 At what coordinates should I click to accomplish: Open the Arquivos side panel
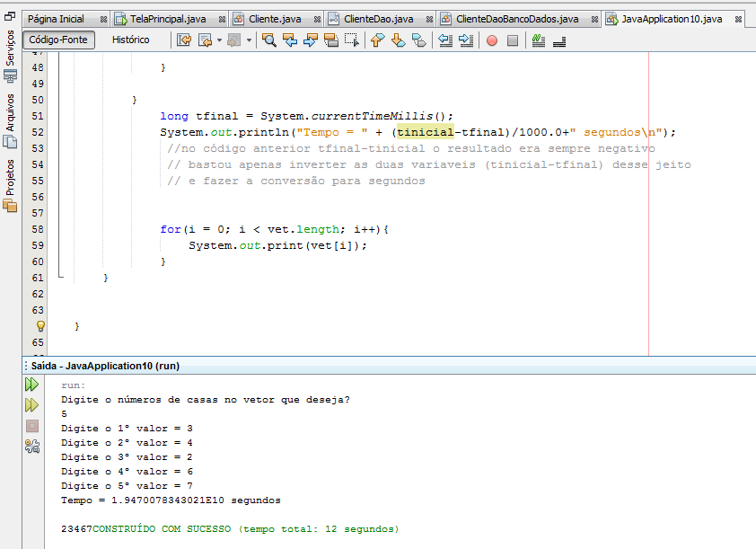coord(10,120)
